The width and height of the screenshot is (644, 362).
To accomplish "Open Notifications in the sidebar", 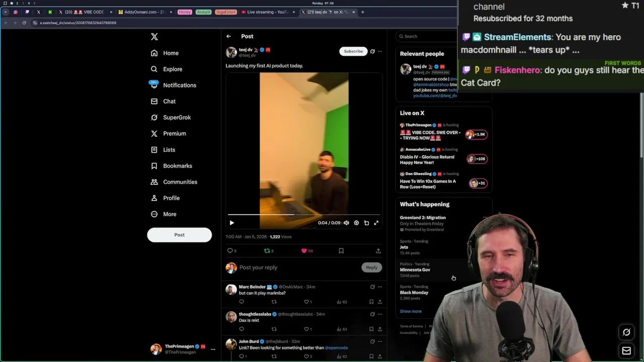I will 173,85.
